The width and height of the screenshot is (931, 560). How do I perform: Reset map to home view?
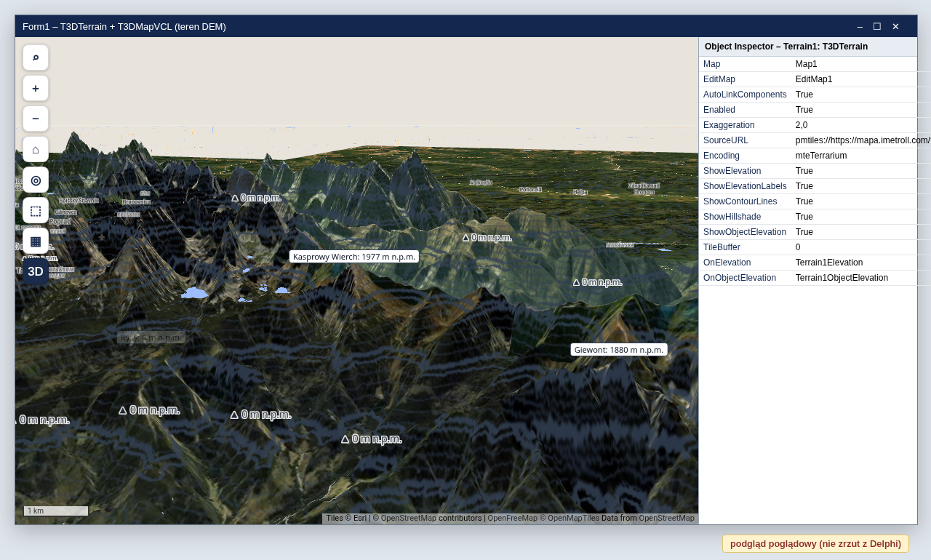[36, 149]
